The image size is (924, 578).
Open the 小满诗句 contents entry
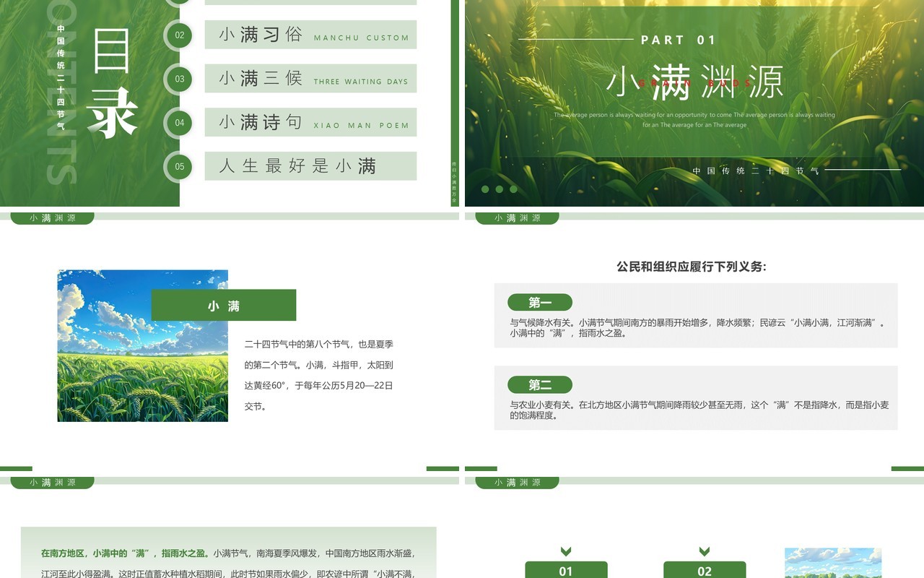coord(310,122)
